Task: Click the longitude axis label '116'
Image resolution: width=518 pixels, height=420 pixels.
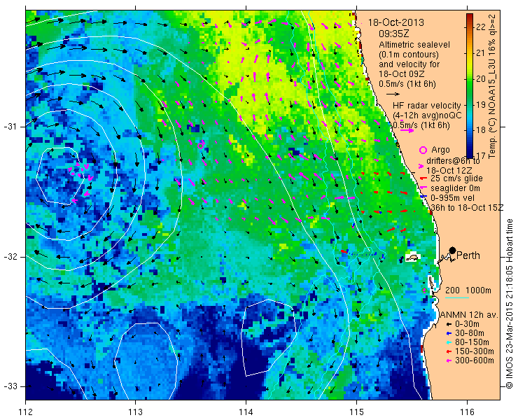Action: point(467,412)
